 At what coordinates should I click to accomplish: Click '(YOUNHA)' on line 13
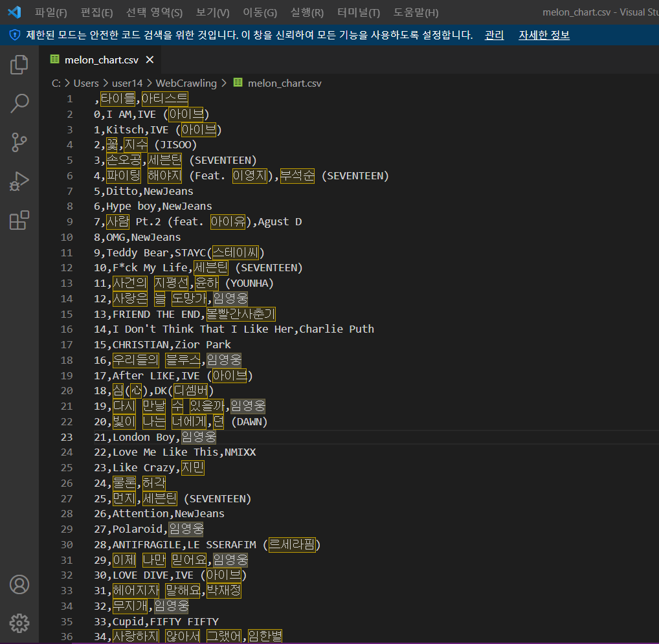[250, 283]
